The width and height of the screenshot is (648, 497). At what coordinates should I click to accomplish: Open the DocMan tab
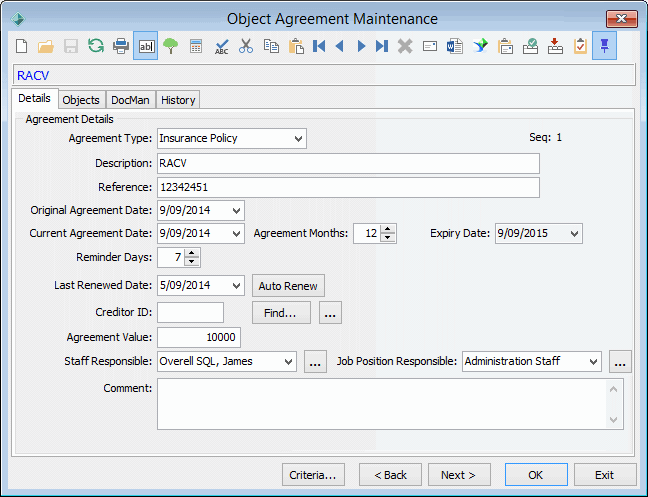coord(130,100)
